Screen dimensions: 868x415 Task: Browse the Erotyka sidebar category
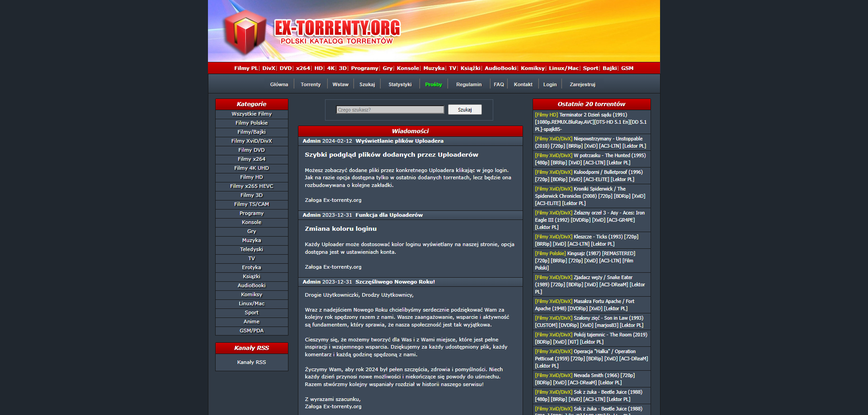click(x=251, y=267)
